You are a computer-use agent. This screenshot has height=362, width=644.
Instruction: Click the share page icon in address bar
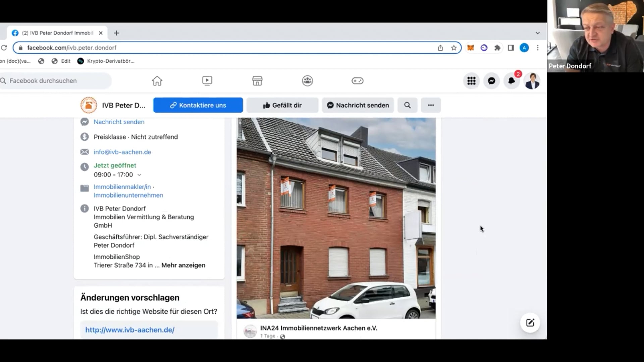(440, 48)
